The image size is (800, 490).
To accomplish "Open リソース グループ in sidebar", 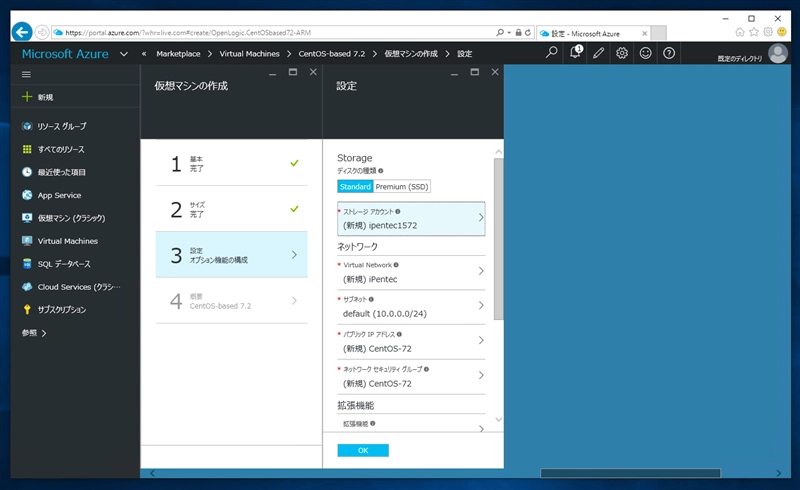I will click(61, 126).
